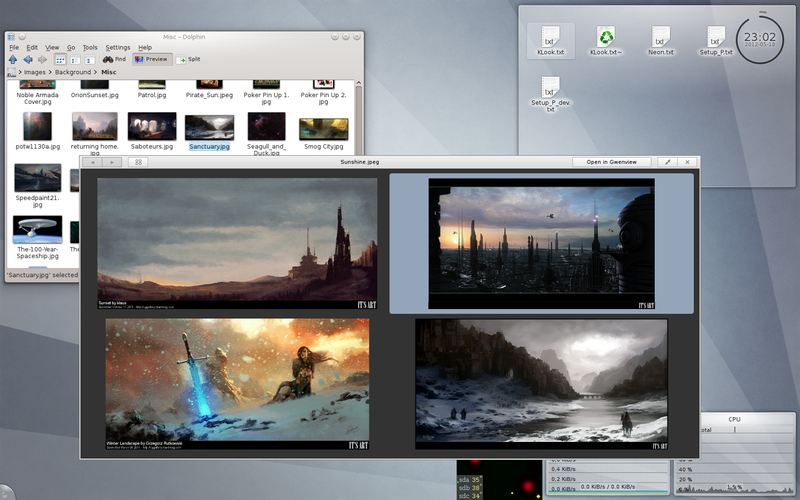This screenshot has height=500, width=800.
Task: Open the Tools menu
Action: pos(90,47)
